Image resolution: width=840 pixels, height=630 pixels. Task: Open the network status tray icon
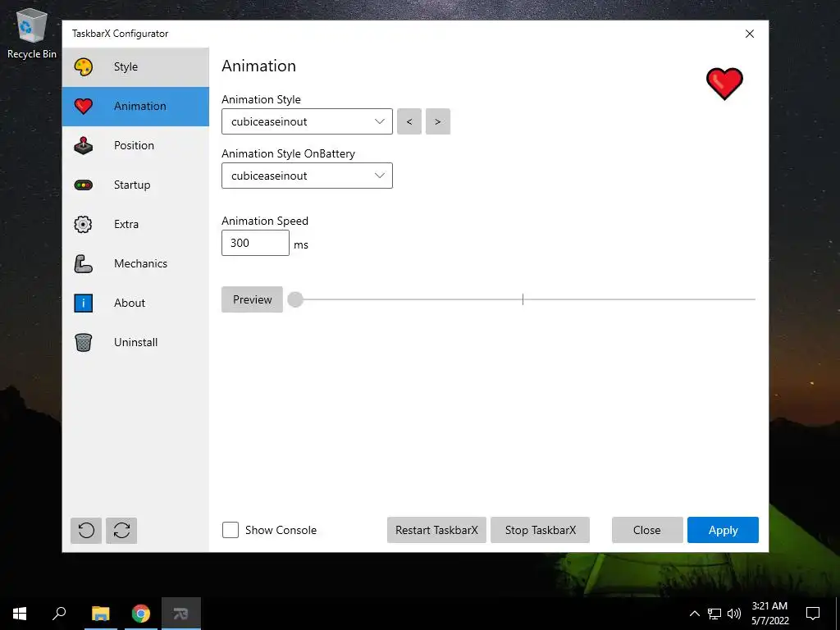coord(714,614)
